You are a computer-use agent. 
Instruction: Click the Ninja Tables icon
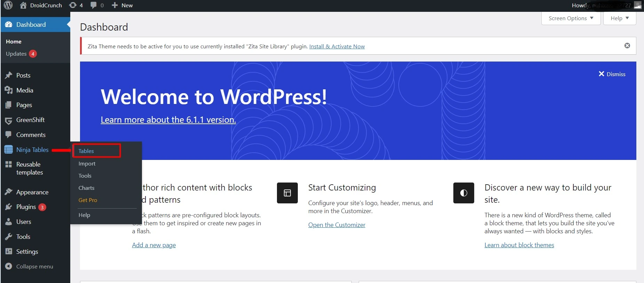click(x=9, y=150)
